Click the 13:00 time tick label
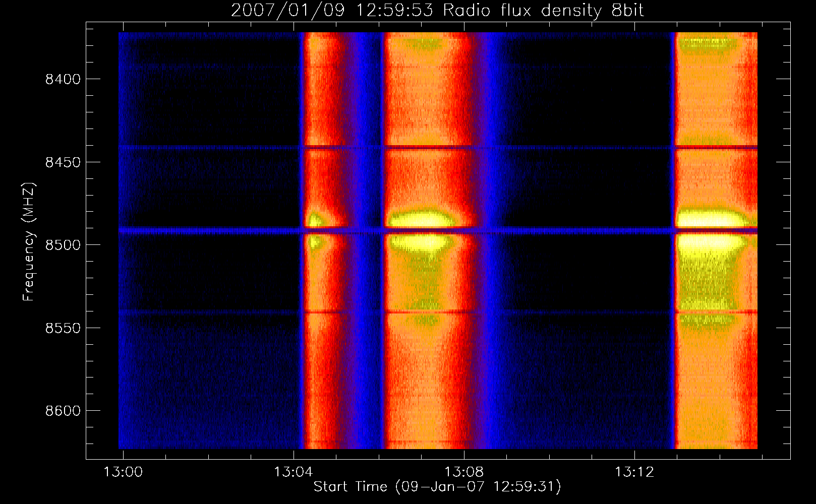816x504 pixels. click(x=123, y=472)
